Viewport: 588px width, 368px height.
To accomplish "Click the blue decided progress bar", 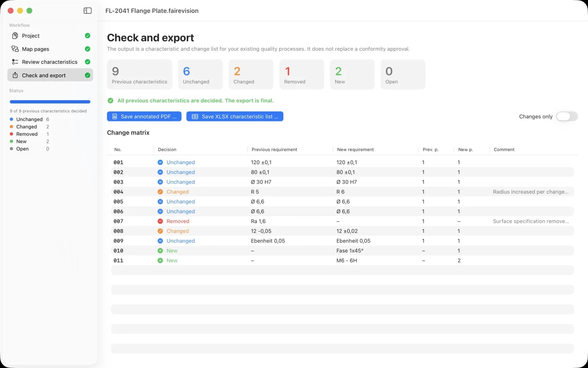I will click(x=50, y=102).
